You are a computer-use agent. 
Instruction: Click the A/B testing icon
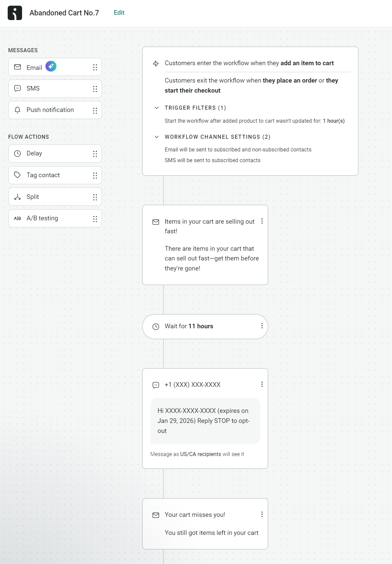click(x=17, y=218)
